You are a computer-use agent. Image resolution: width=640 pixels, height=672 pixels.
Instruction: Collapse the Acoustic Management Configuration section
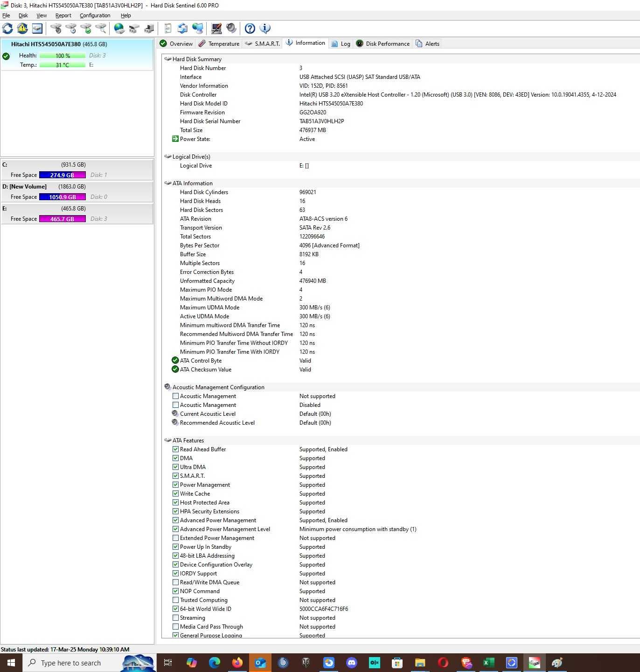click(x=167, y=387)
